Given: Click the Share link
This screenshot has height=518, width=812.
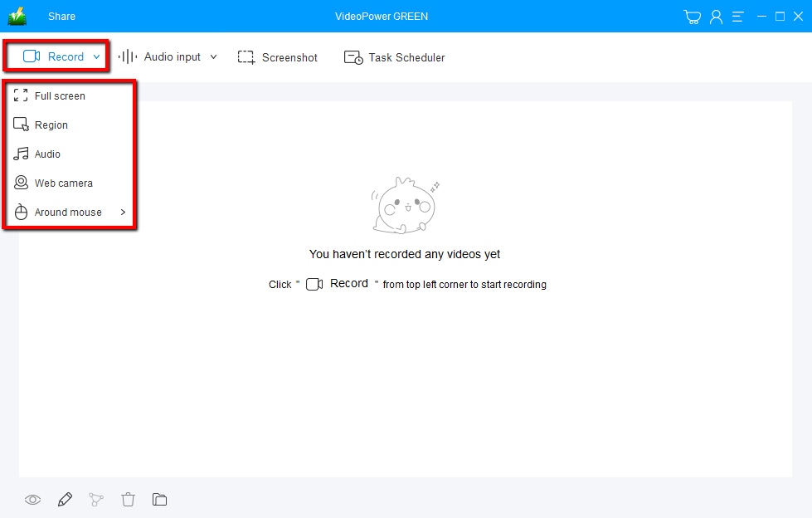Looking at the screenshot, I should 63,16.
